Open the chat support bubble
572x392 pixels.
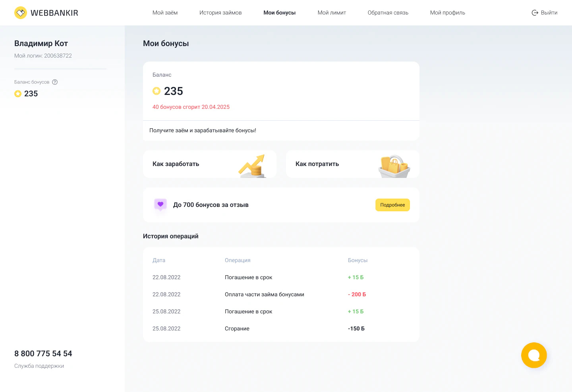point(534,355)
